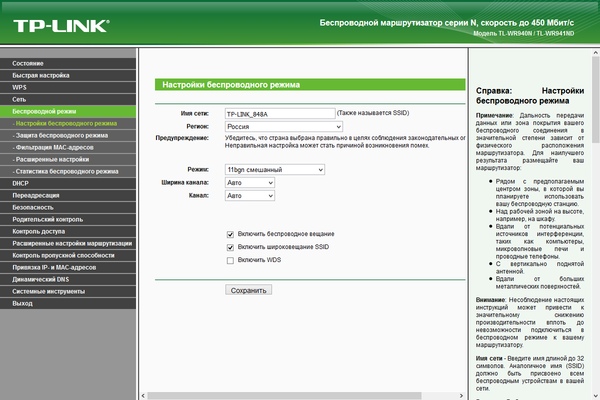This screenshot has height=400, width=600.
Task: Open Защита беспроводного режима submenu
Action: (x=68, y=136)
